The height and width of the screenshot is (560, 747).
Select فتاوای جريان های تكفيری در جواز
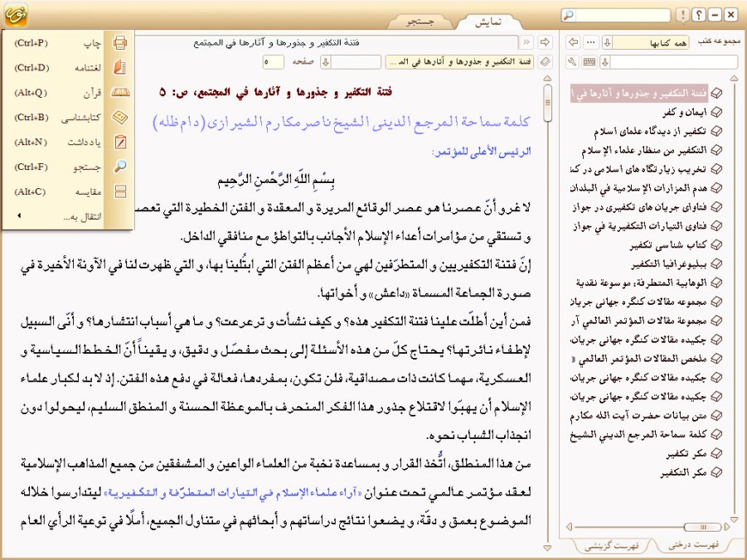(640, 207)
